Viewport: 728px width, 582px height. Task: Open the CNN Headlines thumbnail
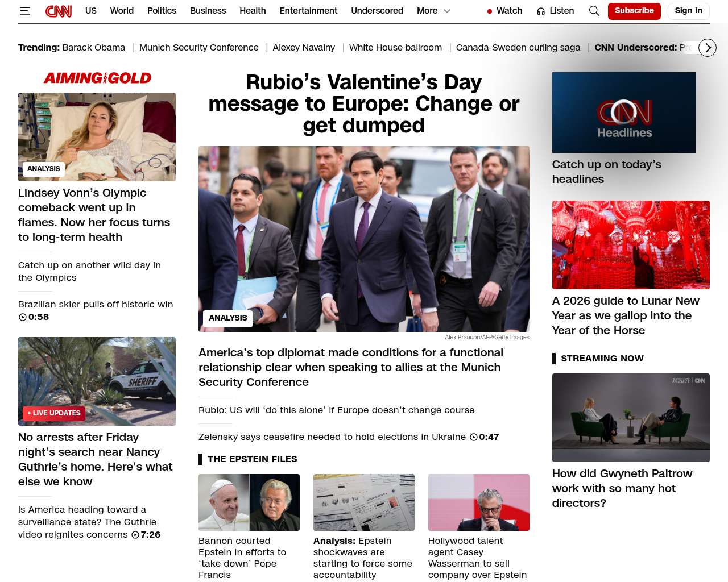click(624, 113)
